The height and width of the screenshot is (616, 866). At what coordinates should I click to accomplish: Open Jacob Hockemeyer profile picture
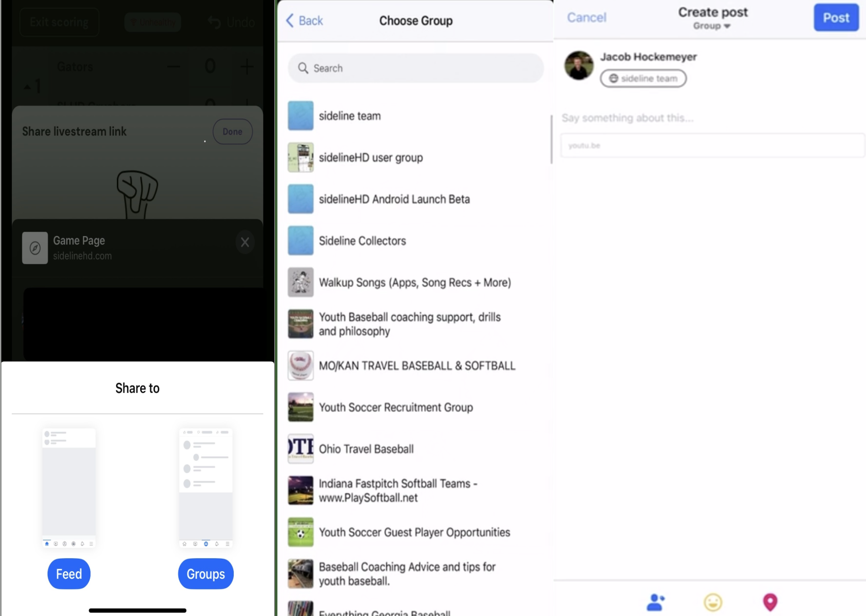[579, 65]
